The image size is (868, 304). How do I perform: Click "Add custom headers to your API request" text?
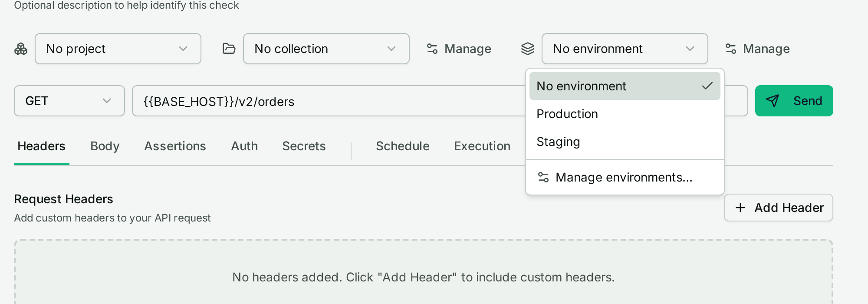click(112, 218)
